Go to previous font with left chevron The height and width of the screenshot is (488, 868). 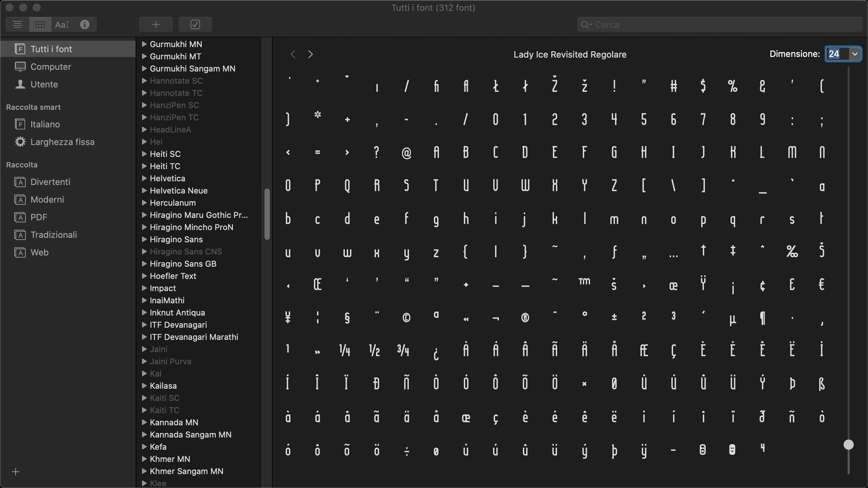[293, 54]
